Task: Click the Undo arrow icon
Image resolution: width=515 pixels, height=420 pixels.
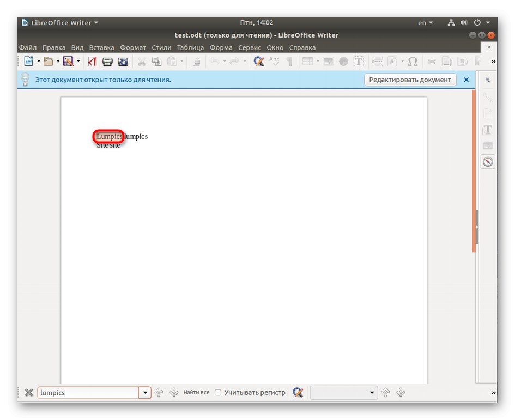Action: 215,61
